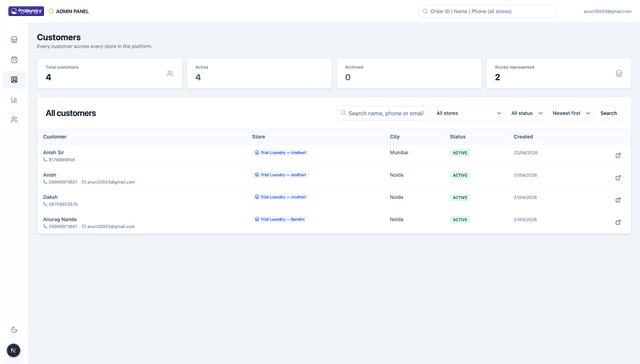Screen dimensions: 640x364
Task: Click the ACTIVE badge on Anish Sir's row
Action: (460, 153)
